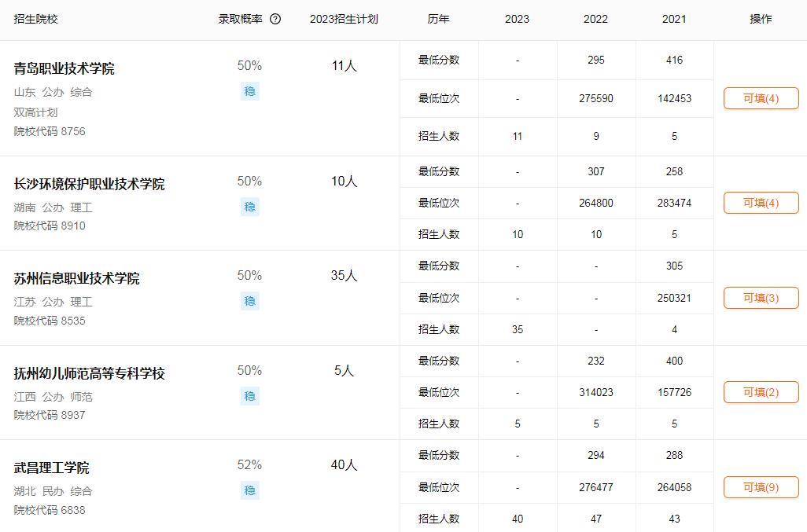The height and width of the screenshot is (532, 807).
Task: Click the lowest rank 264058 cell
Action: 674,487
